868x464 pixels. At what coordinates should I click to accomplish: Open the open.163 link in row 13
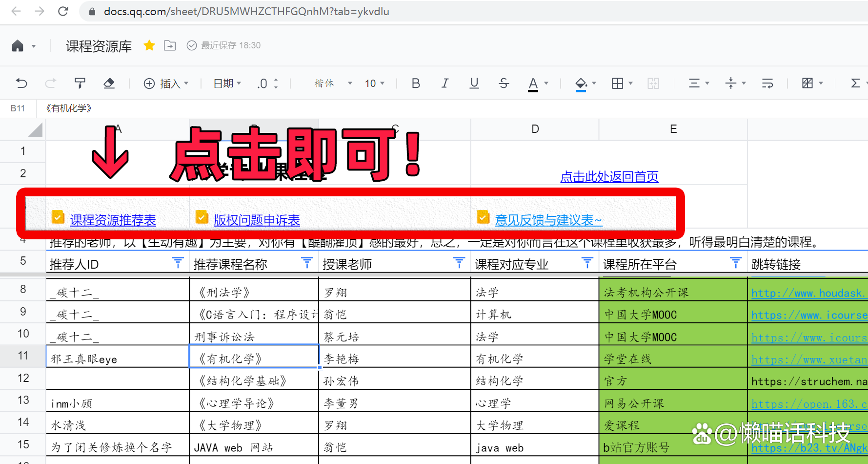coord(809,404)
